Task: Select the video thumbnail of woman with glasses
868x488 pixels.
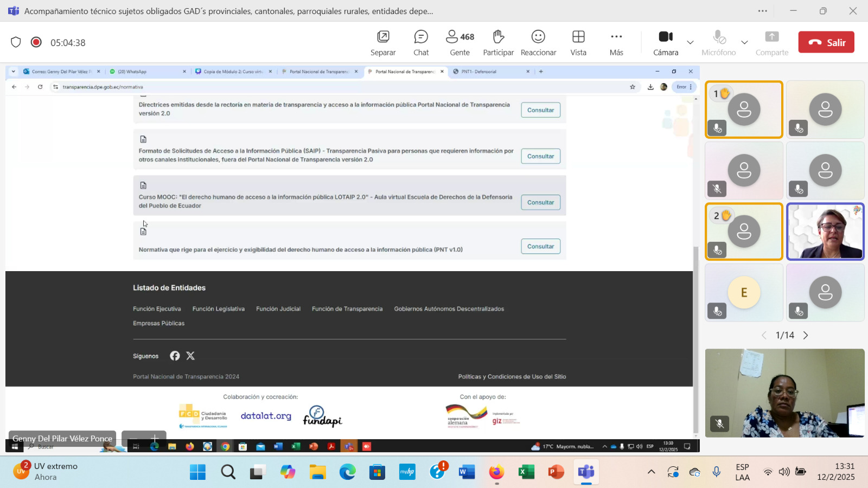Action: coord(825,232)
